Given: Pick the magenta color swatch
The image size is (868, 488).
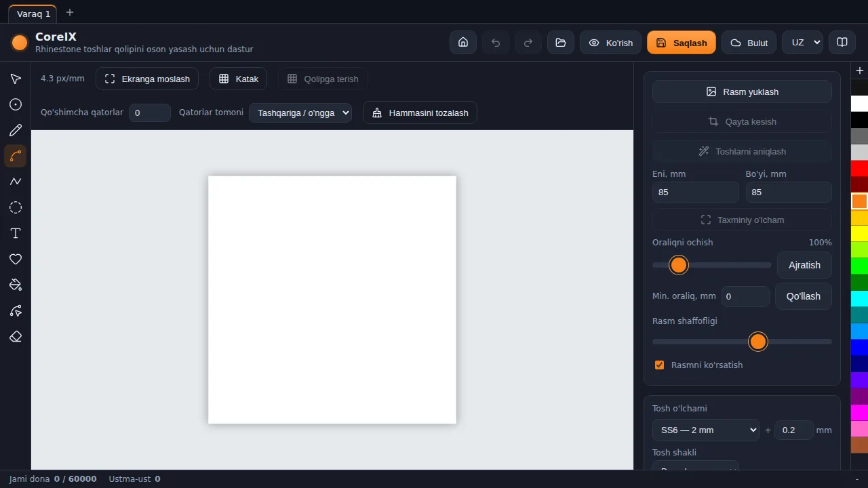Looking at the screenshot, I should click(859, 413).
